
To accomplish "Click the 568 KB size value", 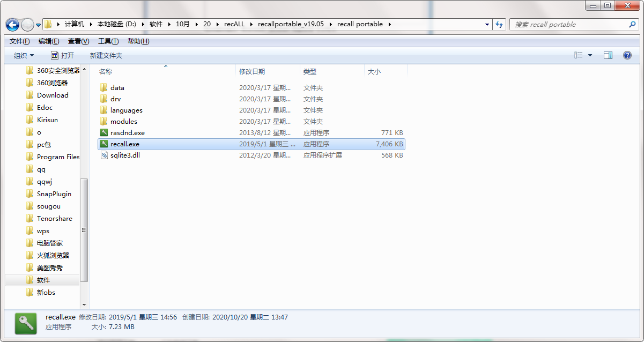I will (x=392, y=155).
